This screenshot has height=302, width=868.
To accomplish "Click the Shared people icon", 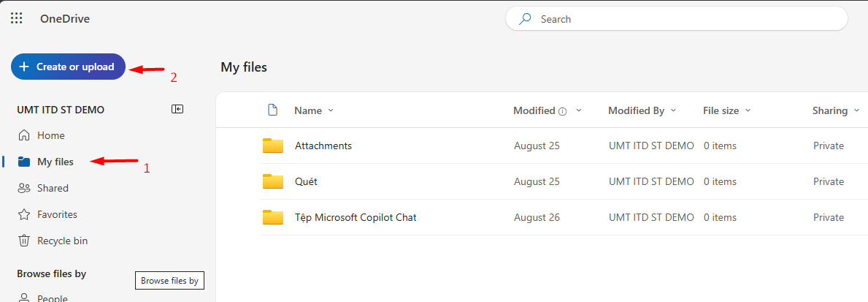I will pyautogui.click(x=24, y=188).
